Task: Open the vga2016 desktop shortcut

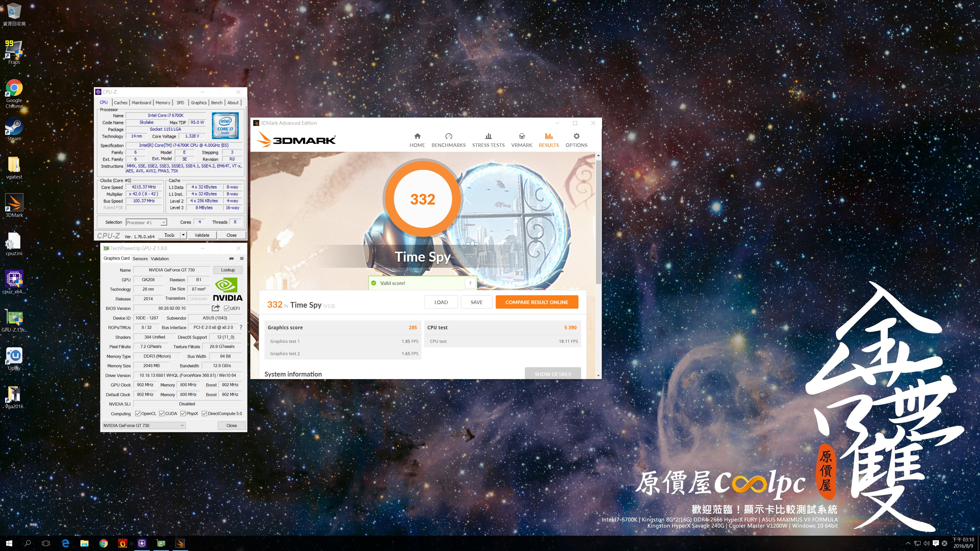Action: click(x=14, y=397)
